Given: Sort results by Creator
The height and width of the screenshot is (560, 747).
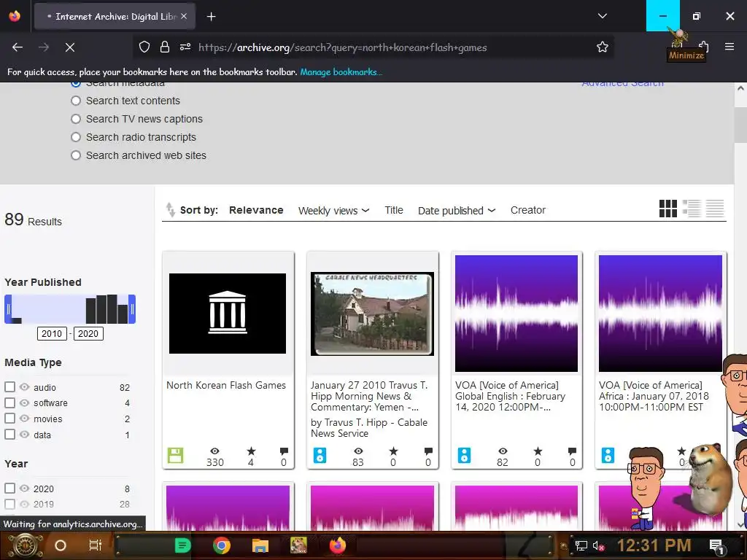Looking at the screenshot, I should tap(528, 210).
